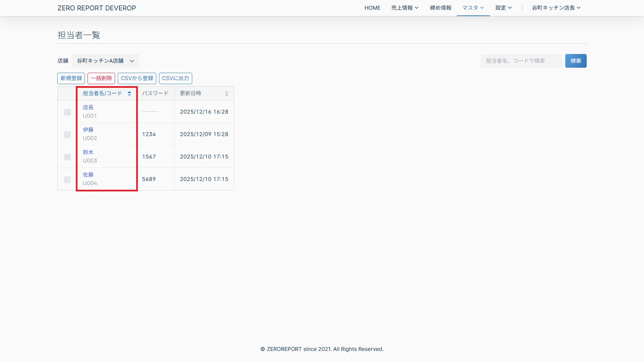Tick the checkbox for 店長 U001
Screen dimensions: 644x362
[67, 112]
